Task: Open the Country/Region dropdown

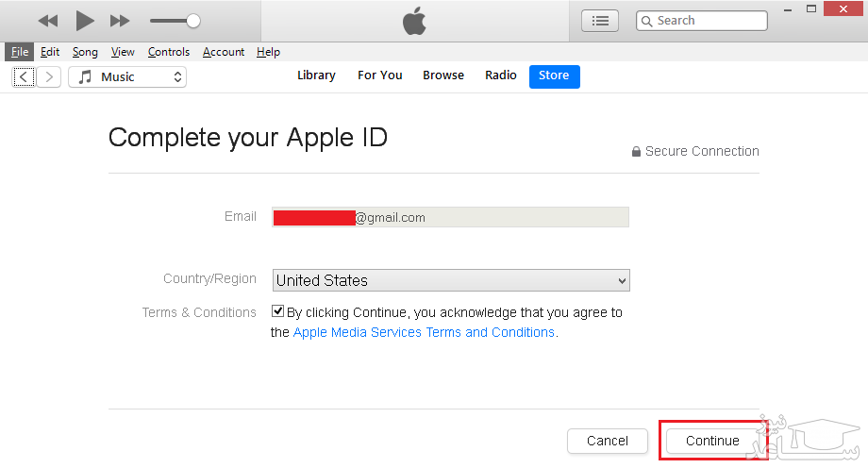Action: point(451,280)
